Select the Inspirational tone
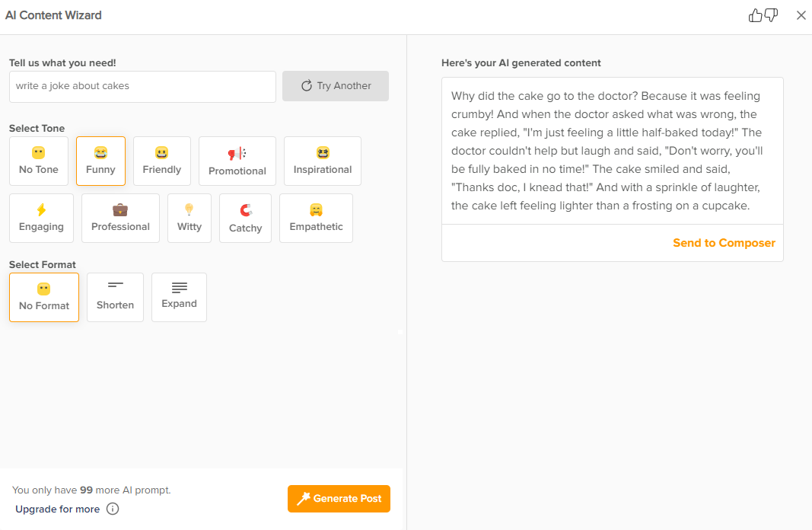Viewport: 812px width, 530px height. [323, 161]
